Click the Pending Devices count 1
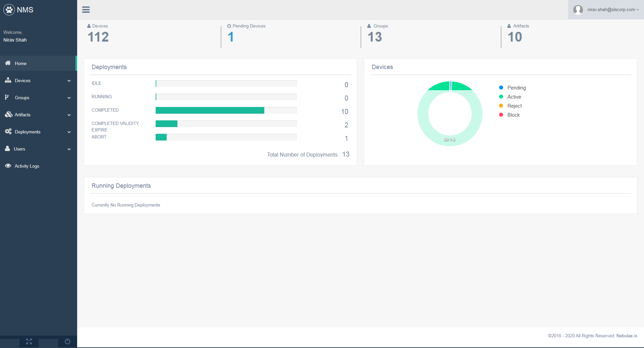Image resolution: width=644 pixels, height=348 pixels. 230,37
